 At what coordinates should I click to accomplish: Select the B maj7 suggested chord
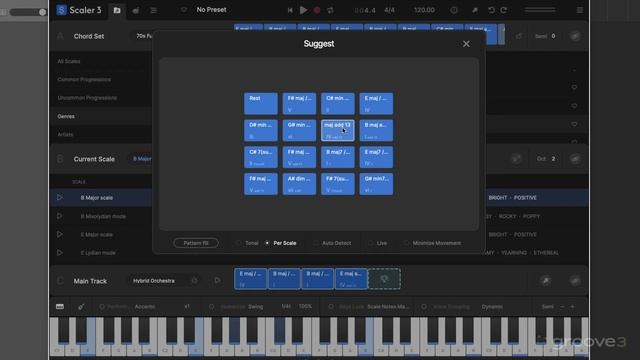338,157
